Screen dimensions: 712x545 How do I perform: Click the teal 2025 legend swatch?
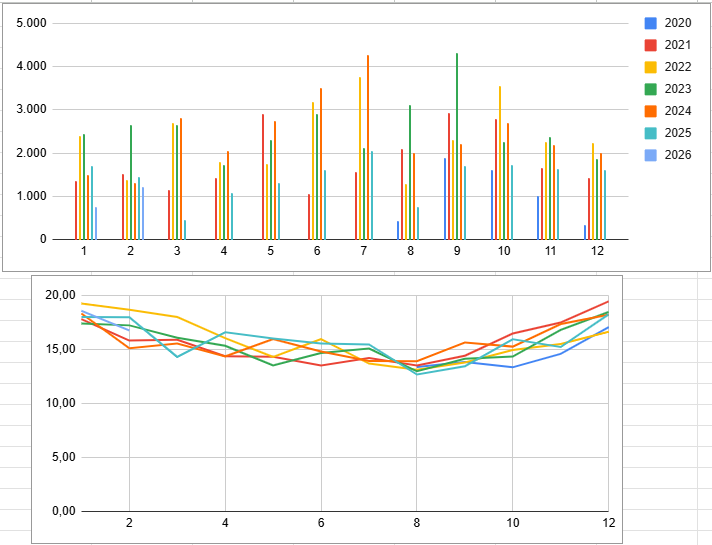point(651,133)
